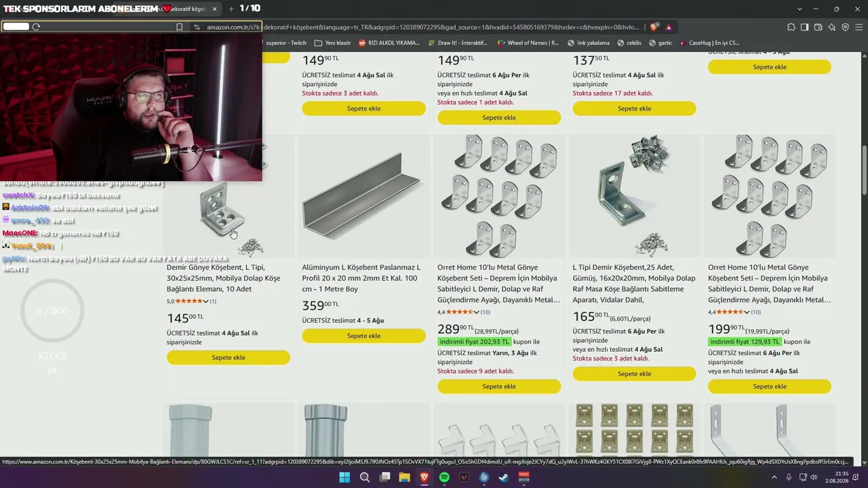The width and height of the screenshot is (868, 488).
Task: Click the 'indirimli fiyat 202,93 TL' coupon badge
Action: (474, 342)
